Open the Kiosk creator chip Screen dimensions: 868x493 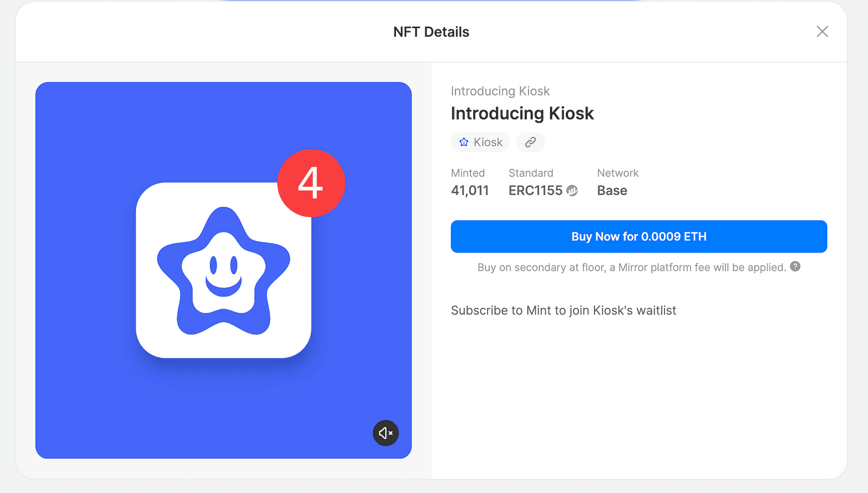(480, 142)
